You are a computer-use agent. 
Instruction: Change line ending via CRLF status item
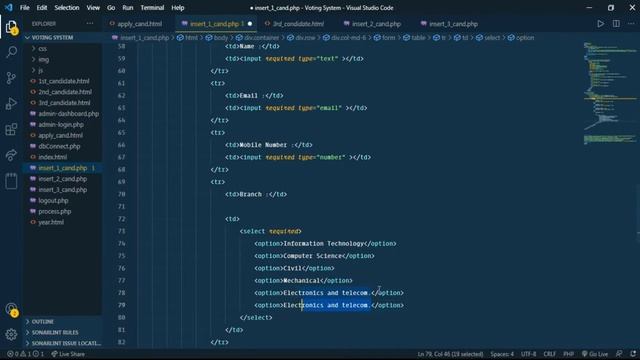[549, 354]
